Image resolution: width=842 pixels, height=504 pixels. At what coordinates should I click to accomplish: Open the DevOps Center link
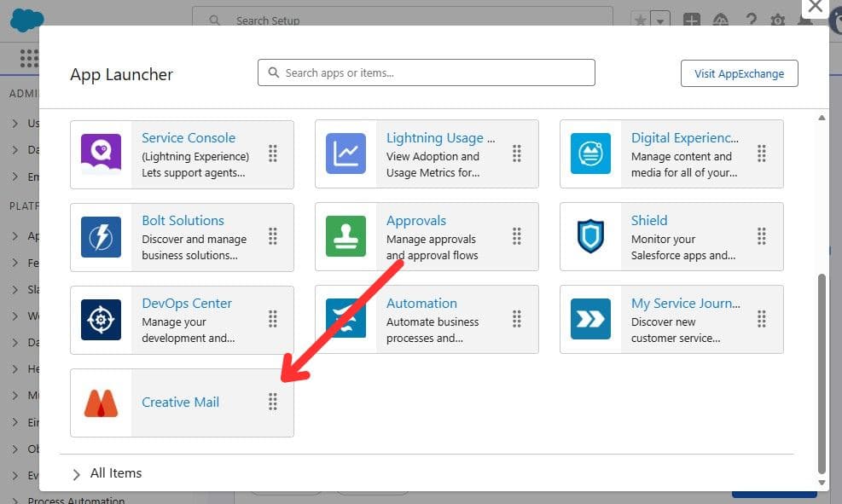(x=187, y=304)
